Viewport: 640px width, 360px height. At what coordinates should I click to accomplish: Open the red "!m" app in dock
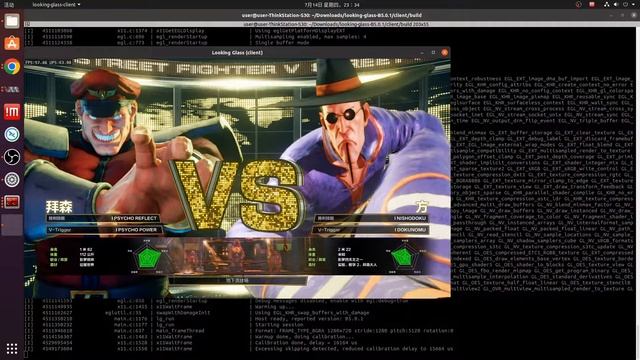pyautogui.click(x=12, y=111)
